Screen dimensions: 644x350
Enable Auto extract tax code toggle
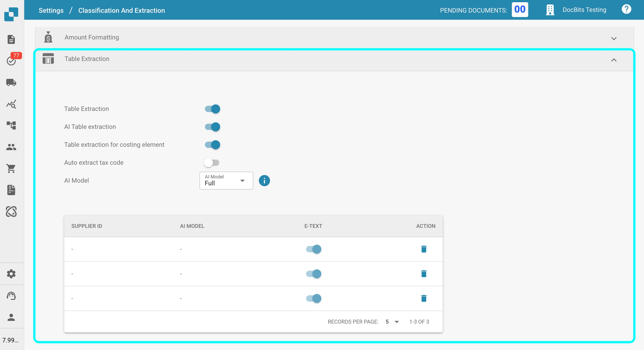212,163
